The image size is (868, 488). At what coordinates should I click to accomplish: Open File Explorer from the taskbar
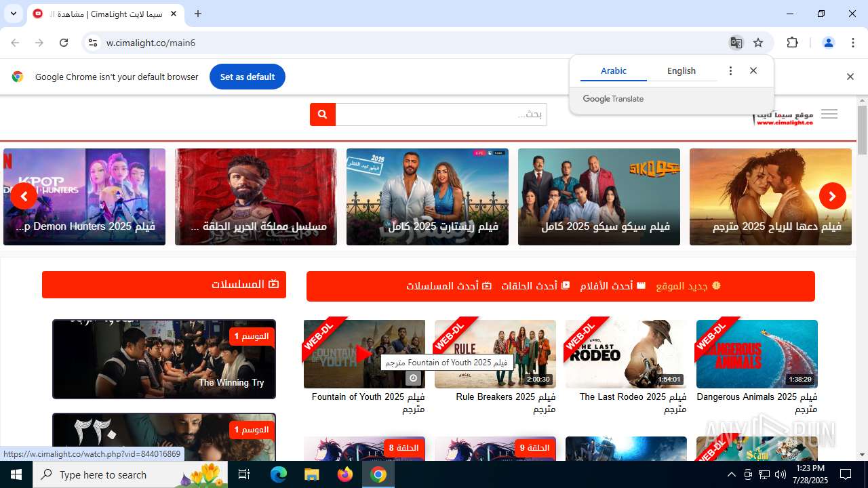coord(311,474)
